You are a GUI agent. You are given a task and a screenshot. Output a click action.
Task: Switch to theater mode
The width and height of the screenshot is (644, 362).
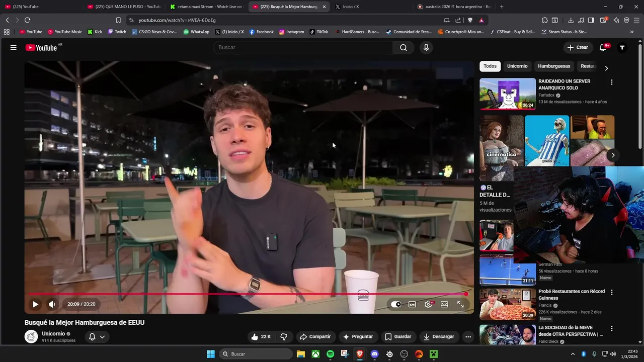click(x=444, y=304)
